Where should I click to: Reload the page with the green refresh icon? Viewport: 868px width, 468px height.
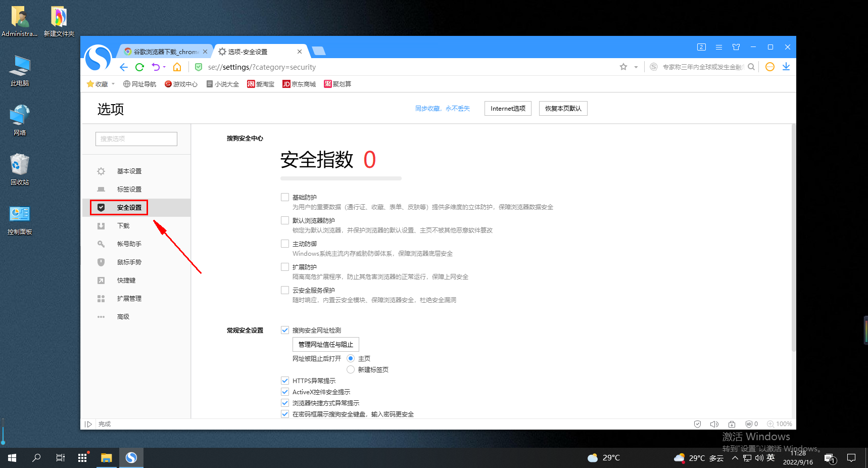click(x=140, y=67)
